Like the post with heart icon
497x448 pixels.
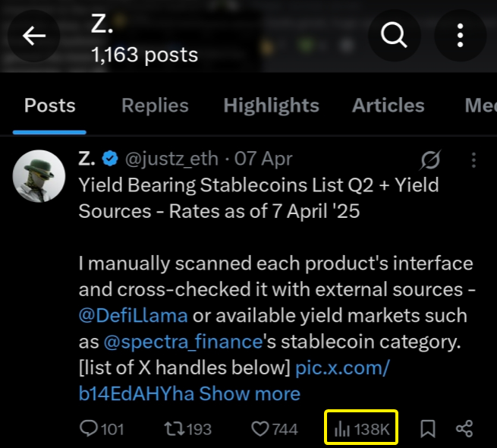[x=260, y=429]
